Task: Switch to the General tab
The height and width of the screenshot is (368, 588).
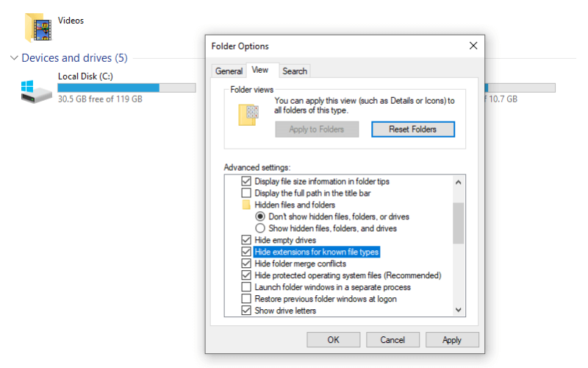Action: (229, 71)
